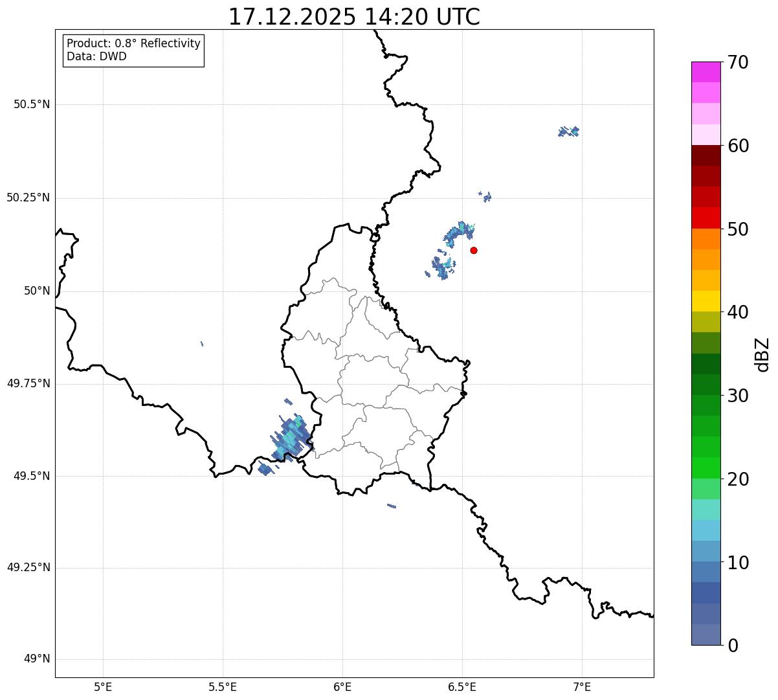778x700 pixels.
Task: Click the 49.5°N latitude label
Action: [x=32, y=476]
